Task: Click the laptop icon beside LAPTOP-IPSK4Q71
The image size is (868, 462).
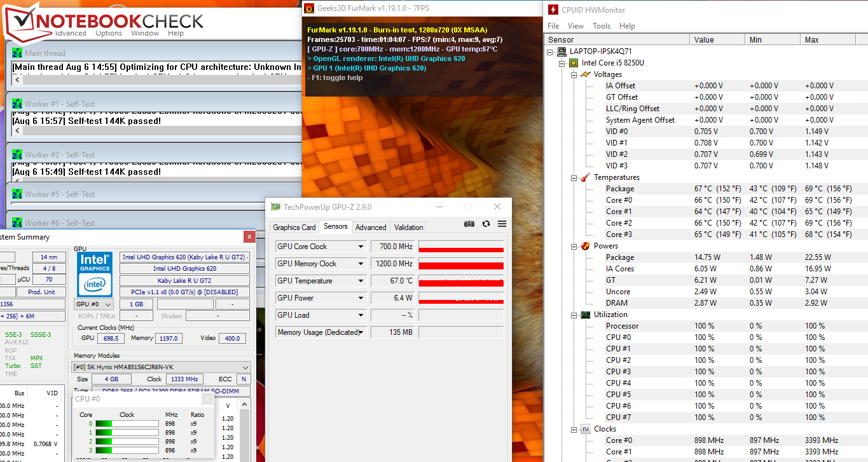Action: (561, 51)
